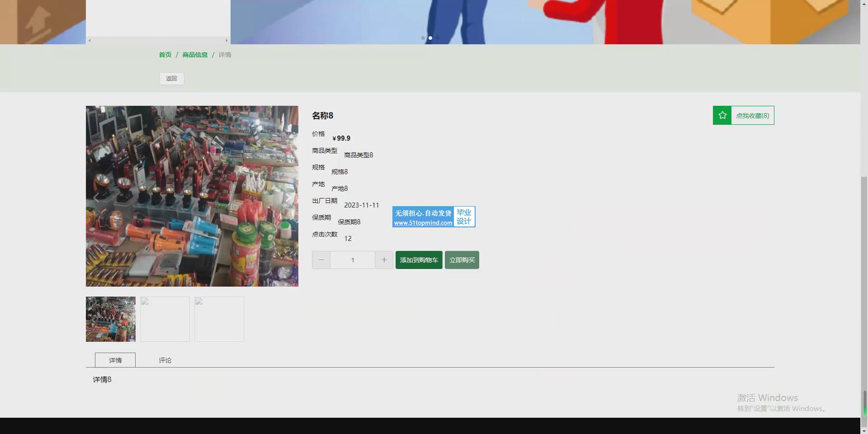Click the star favorite icon
The width and height of the screenshot is (868, 434).
(x=722, y=115)
